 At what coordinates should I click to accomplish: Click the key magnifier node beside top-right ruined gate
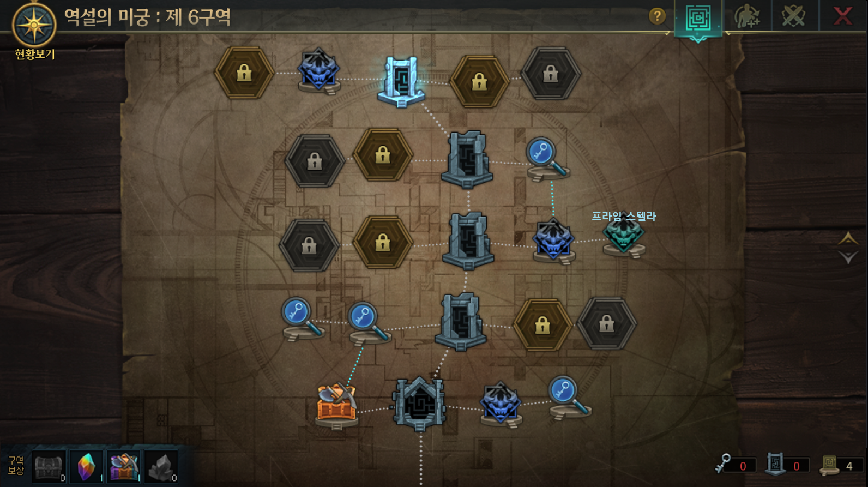pos(547,158)
